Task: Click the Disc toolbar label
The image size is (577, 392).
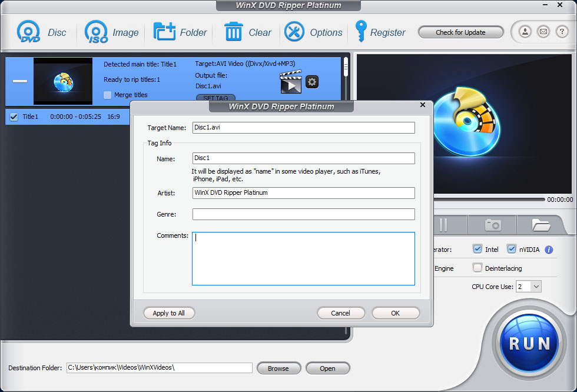Action: point(57,33)
